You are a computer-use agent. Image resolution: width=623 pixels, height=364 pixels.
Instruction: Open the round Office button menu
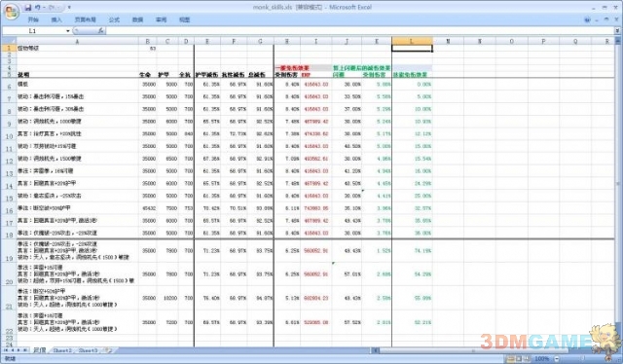click(11, 11)
